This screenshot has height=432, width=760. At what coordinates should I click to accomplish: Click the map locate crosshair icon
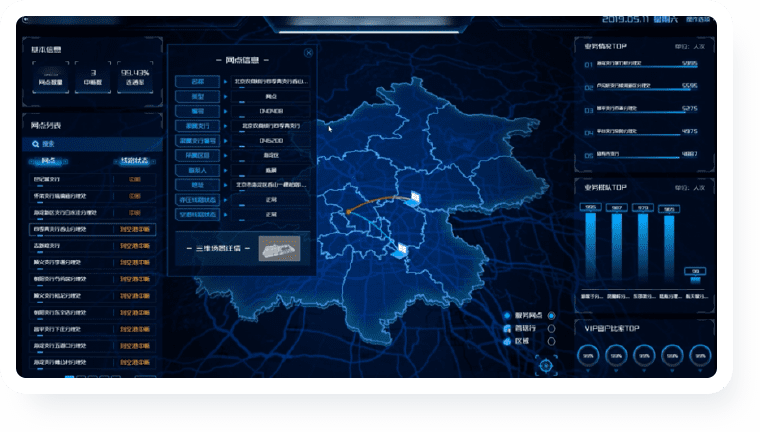[x=546, y=365]
